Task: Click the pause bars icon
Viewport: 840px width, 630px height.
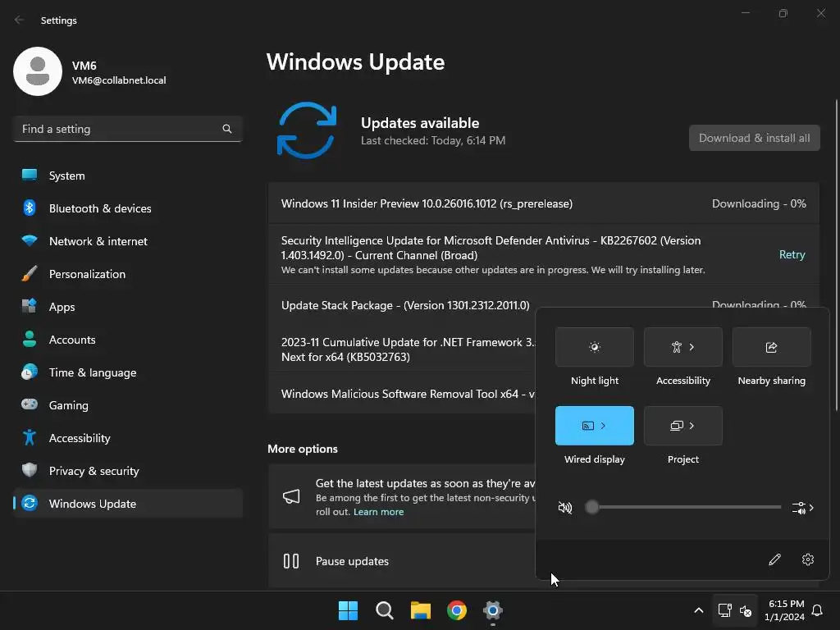Action: tap(291, 561)
